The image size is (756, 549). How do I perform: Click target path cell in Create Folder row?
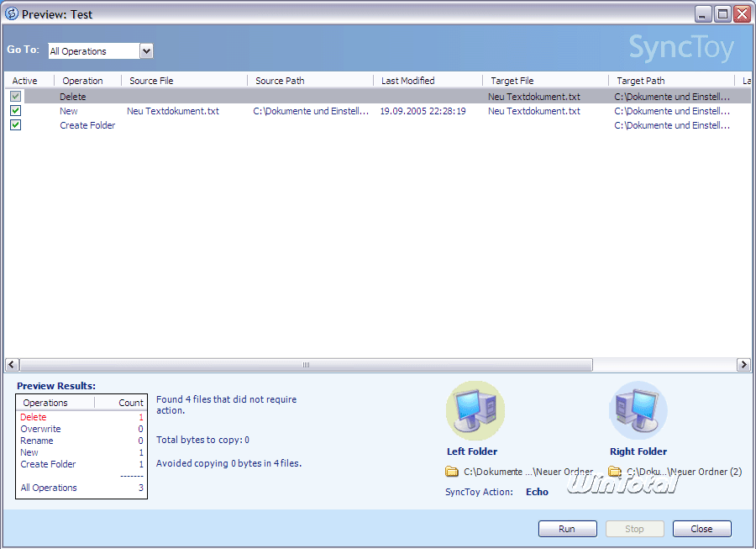(x=672, y=125)
